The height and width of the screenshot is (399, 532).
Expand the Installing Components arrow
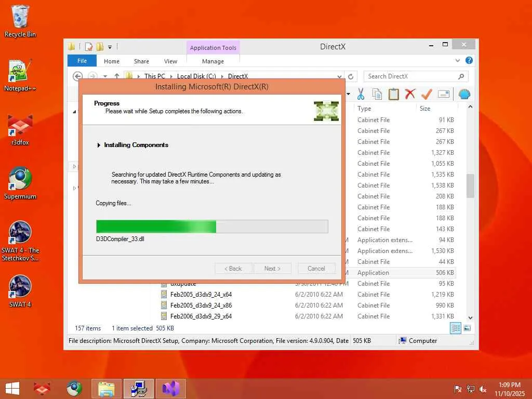click(99, 145)
